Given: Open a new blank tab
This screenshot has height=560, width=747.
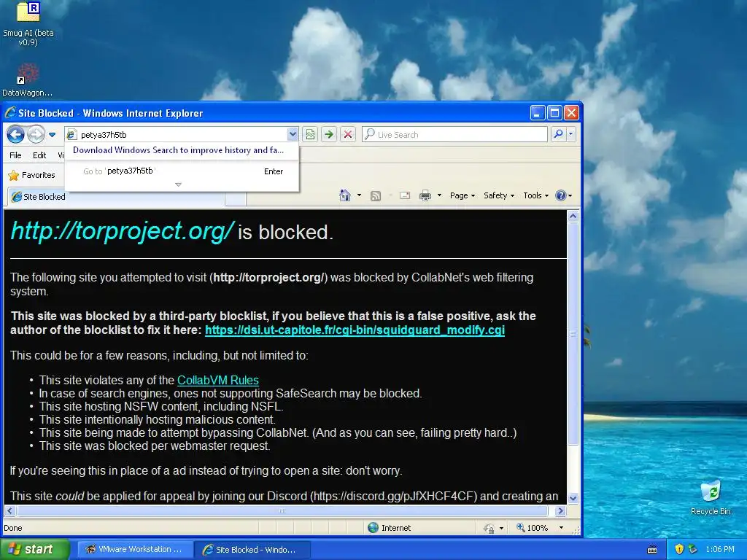Looking at the screenshot, I should [x=236, y=198].
